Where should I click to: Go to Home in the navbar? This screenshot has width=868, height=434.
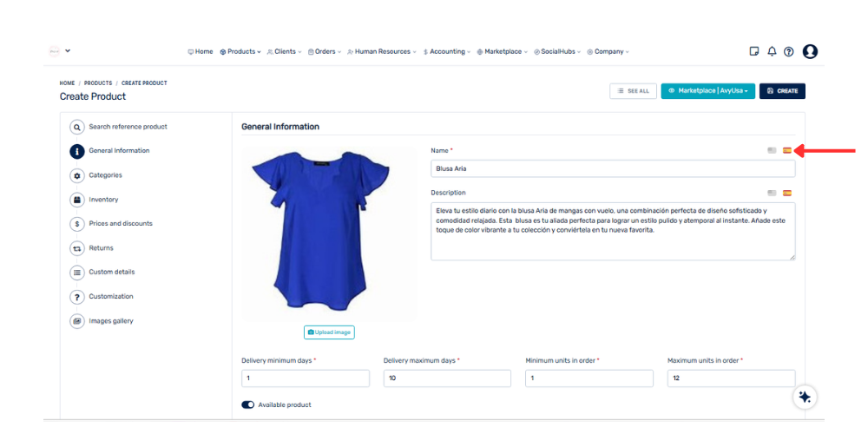(x=201, y=51)
